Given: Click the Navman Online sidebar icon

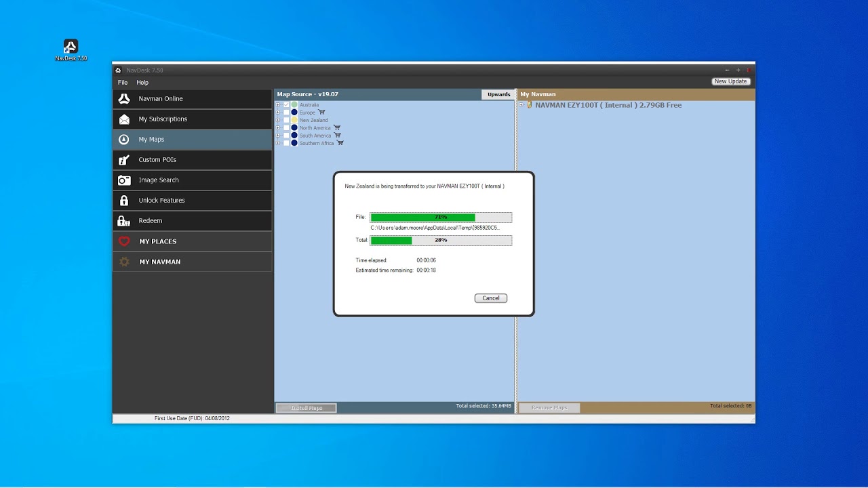Looking at the screenshot, I should tap(124, 99).
